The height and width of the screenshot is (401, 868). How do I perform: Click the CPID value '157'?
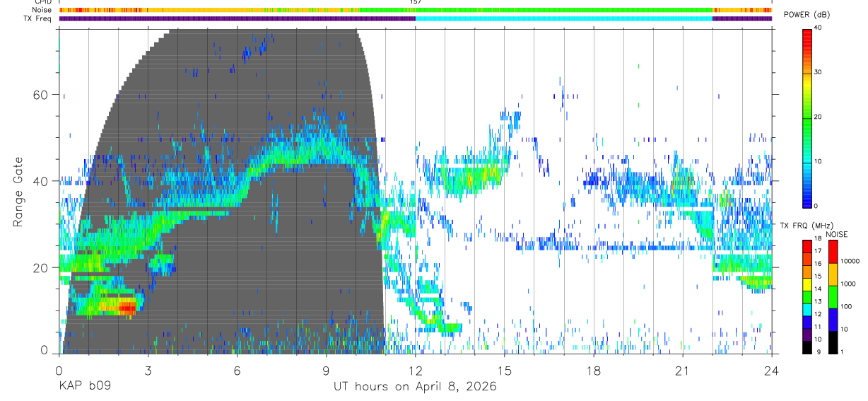pos(416,2)
